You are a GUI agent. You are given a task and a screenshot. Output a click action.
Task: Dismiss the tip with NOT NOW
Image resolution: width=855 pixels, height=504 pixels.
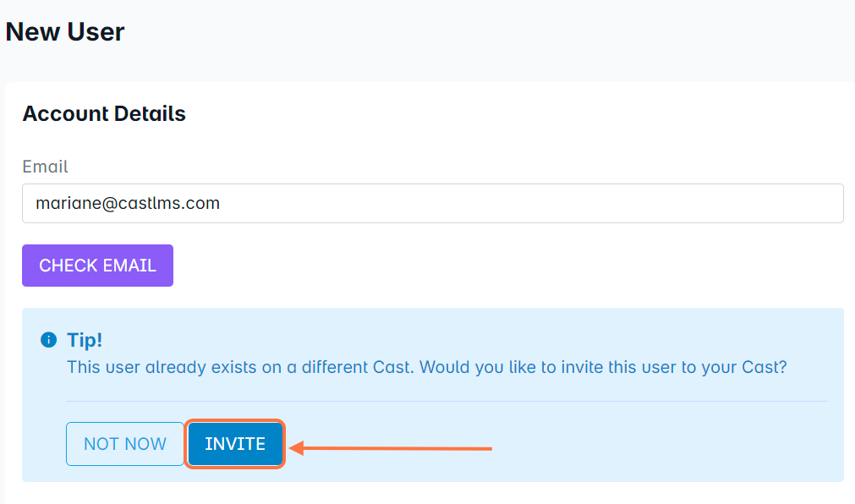(x=125, y=444)
